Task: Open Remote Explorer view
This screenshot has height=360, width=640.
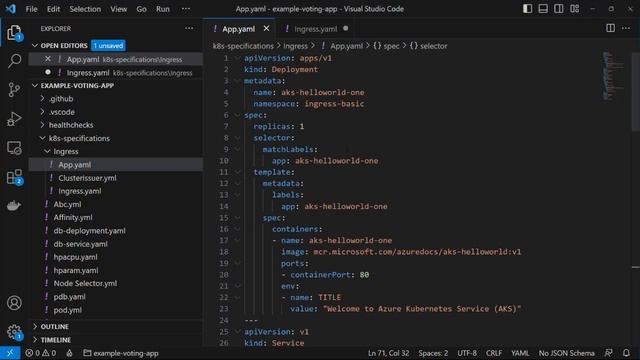Action: pos(14,148)
